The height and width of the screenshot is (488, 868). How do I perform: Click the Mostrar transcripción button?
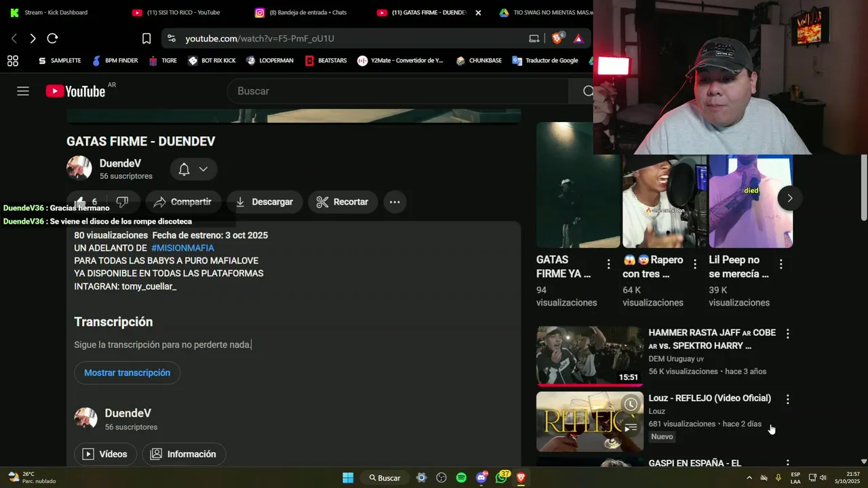(127, 373)
